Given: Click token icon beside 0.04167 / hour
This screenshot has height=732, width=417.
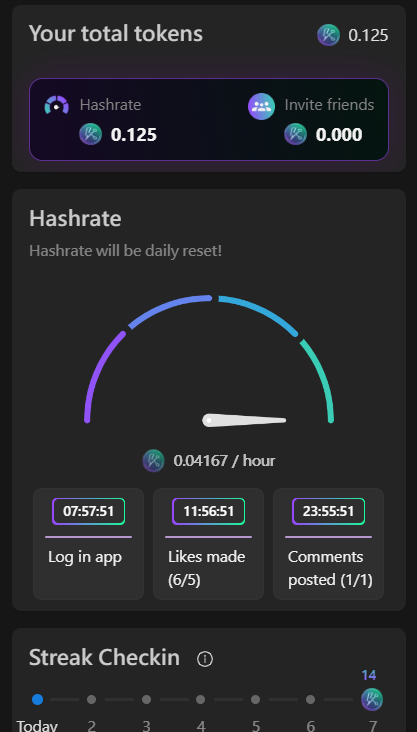Looking at the screenshot, I should point(153,461).
